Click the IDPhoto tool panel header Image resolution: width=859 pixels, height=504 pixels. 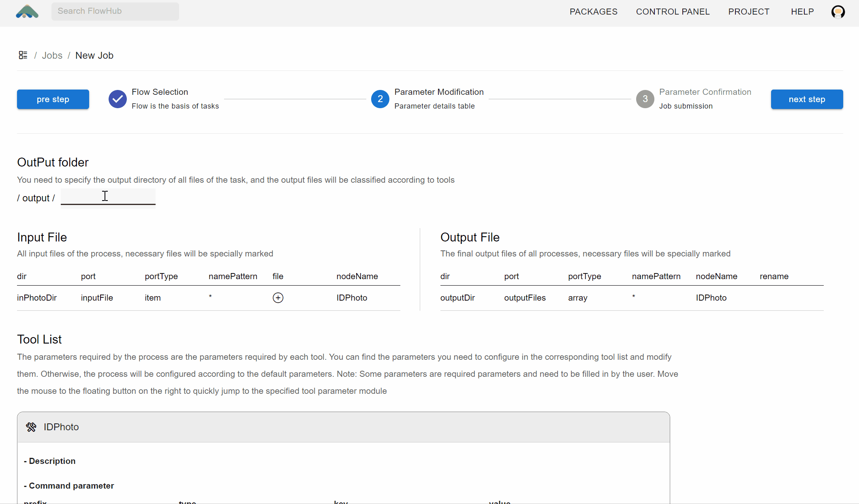point(343,427)
